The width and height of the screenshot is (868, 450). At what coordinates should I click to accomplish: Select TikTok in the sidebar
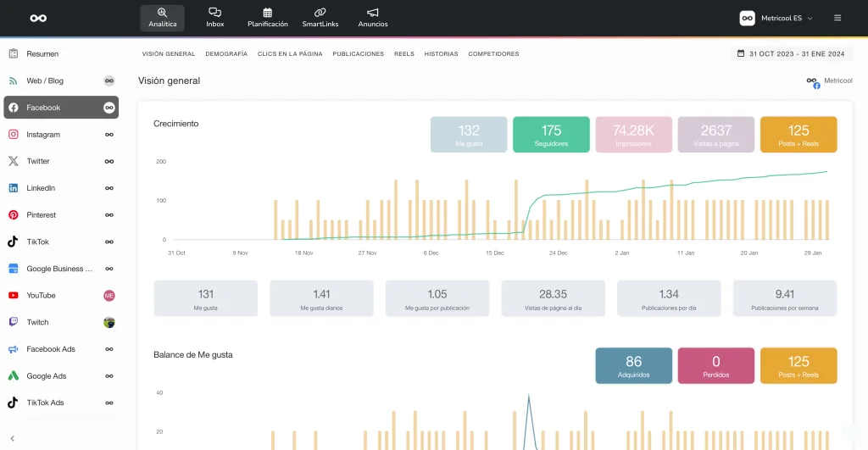38,242
